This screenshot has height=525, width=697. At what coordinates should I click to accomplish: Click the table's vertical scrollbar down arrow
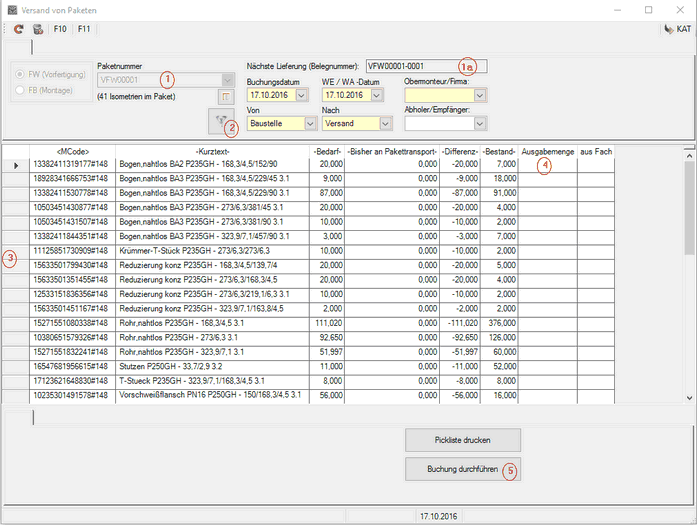[689, 397]
